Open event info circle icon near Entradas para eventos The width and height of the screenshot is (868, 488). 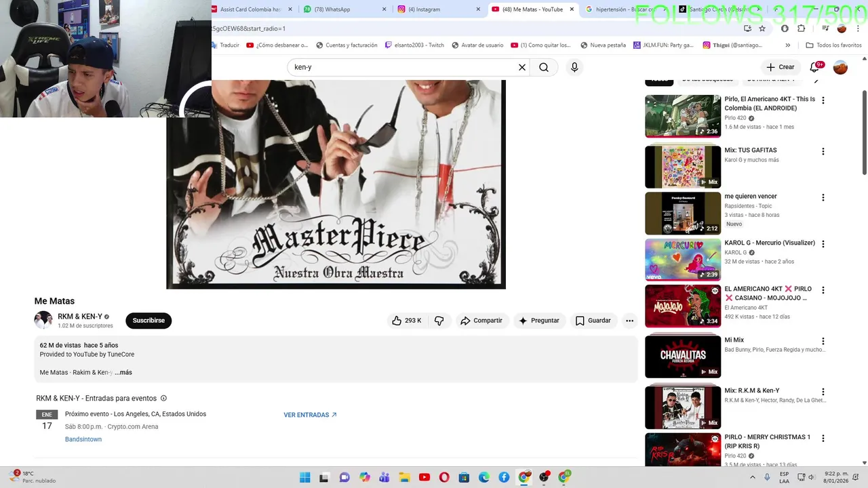[x=163, y=399]
